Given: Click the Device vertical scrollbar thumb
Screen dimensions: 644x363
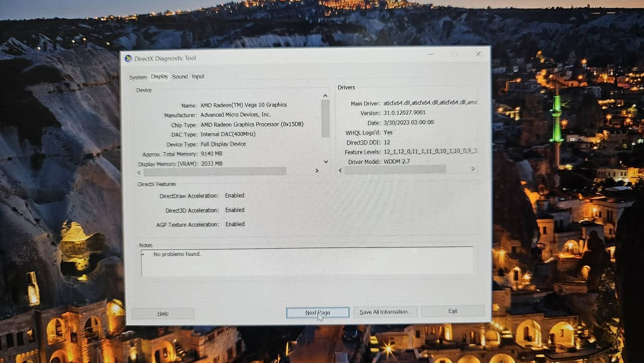Looking at the screenshot, I should pyautogui.click(x=326, y=118).
